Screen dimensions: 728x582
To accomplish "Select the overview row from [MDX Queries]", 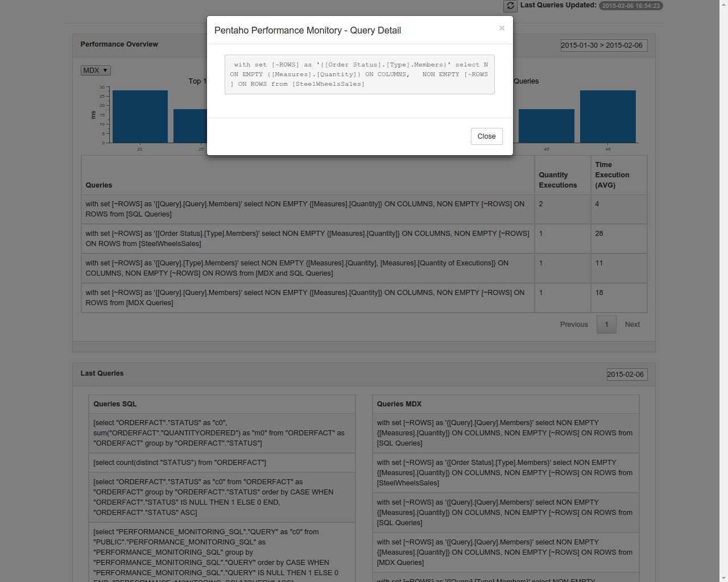I will [364, 298].
